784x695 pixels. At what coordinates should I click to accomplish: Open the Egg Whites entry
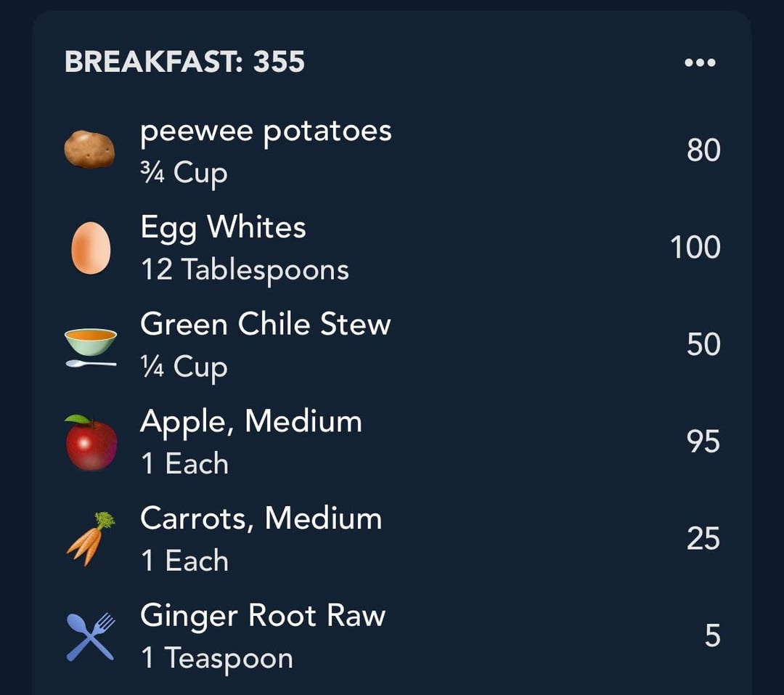pyautogui.click(x=392, y=248)
